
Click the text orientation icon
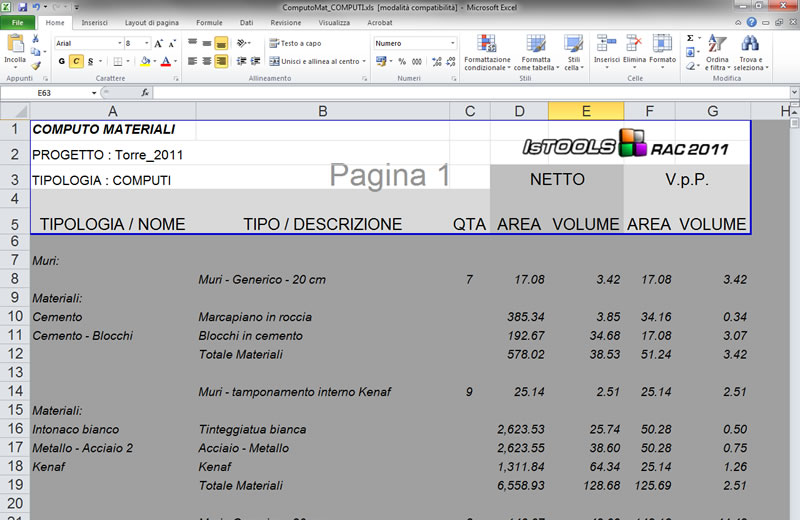coord(242,43)
